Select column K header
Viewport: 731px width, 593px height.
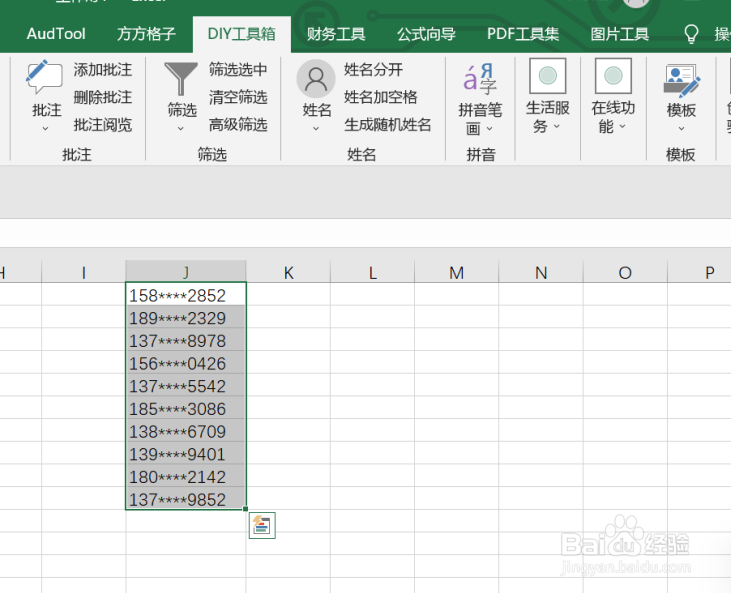coord(289,272)
